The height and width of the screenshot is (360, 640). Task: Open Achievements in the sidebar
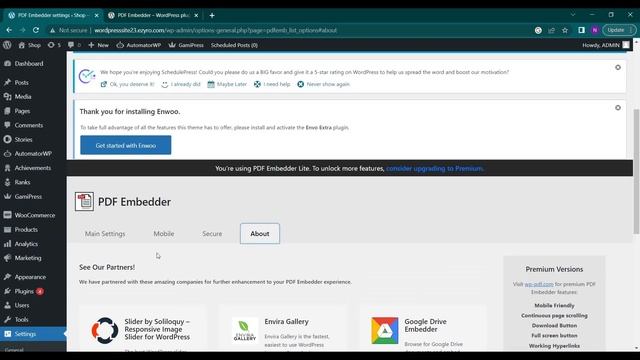[33, 168]
